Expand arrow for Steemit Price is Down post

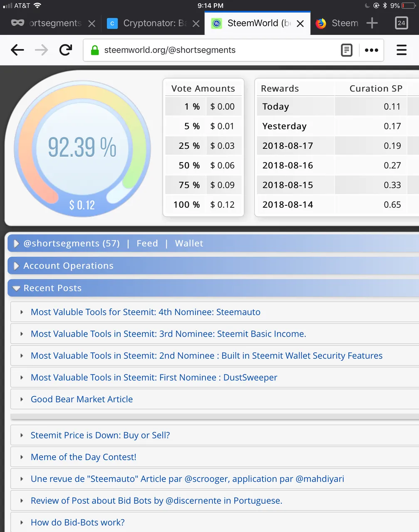22,436
